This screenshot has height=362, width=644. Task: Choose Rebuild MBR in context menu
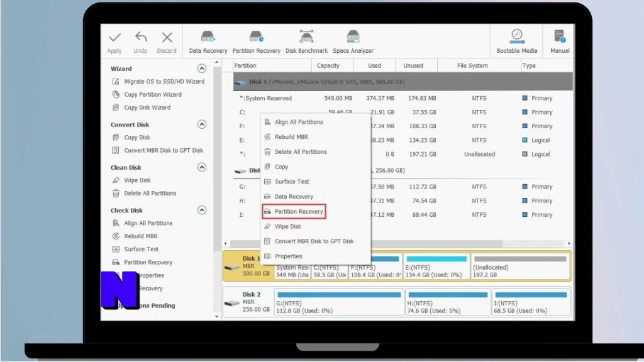[316, 136]
